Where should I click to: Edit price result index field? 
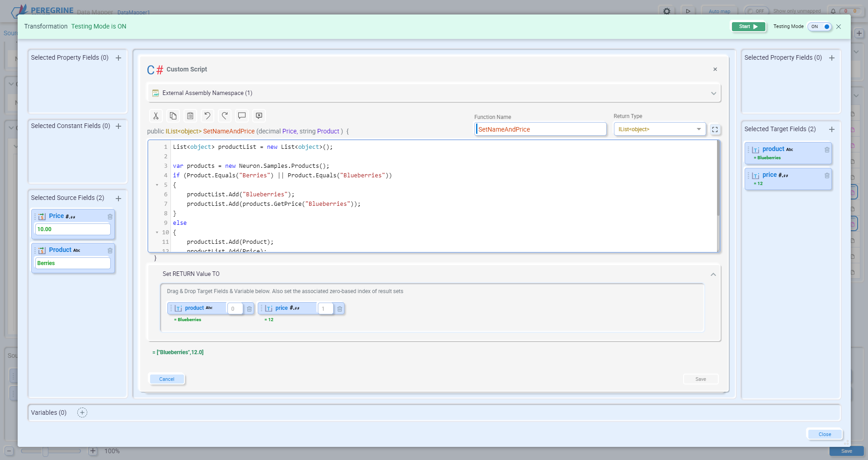point(325,309)
